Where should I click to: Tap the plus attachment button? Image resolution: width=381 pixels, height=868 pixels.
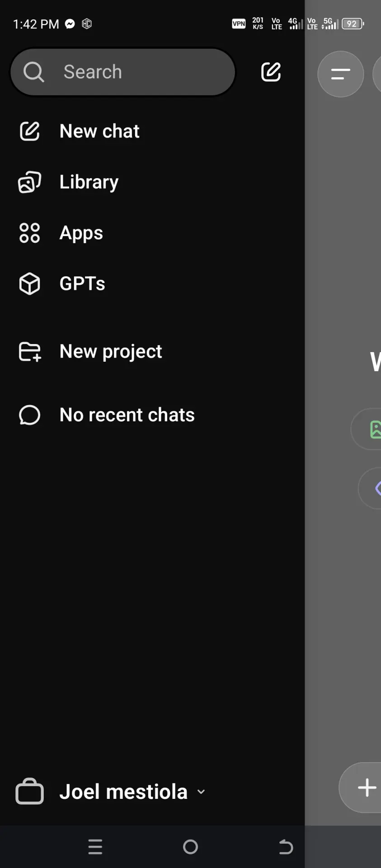(x=367, y=788)
